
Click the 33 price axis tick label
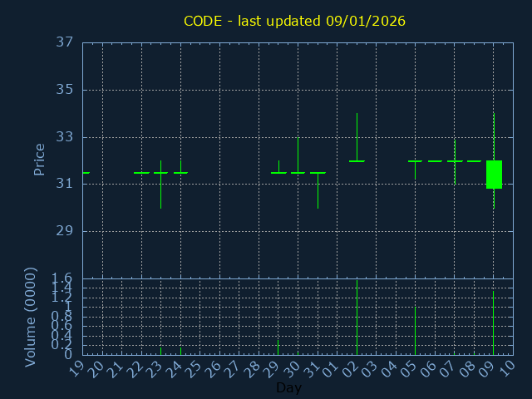click(65, 137)
